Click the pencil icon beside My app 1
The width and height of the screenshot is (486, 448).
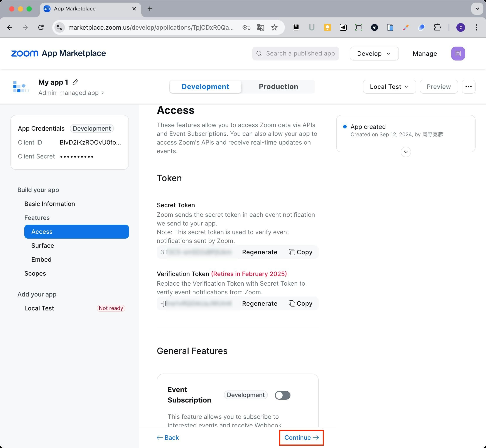75,83
